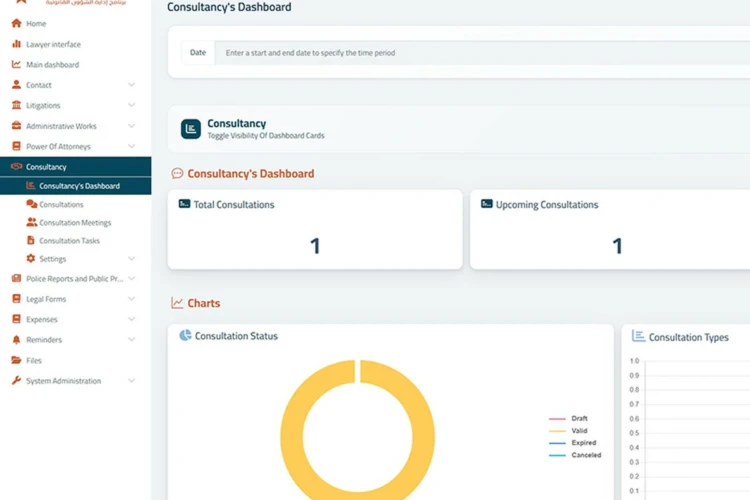Click the Consultations chat bubbles icon
The height and width of the screenshot is (500, 750).
tap(32, 204)
